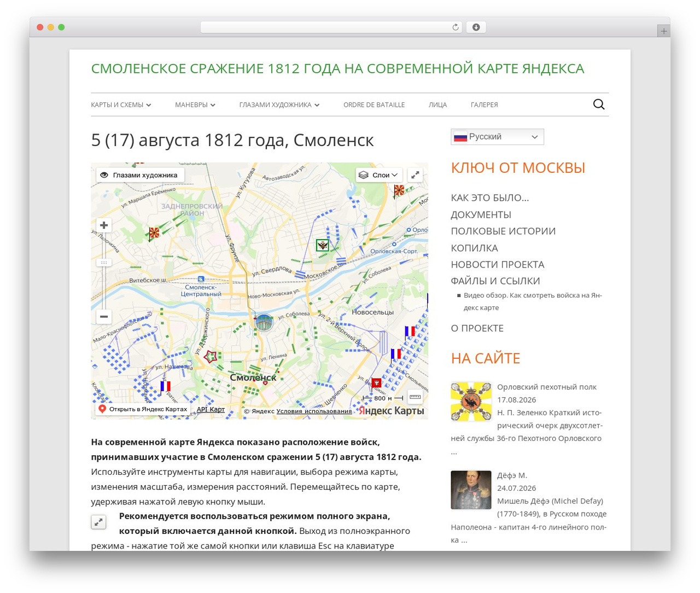Zoom in the map with plus button
Screen dimensions: 700x593
pyautogui.click(x=104, y=225)
